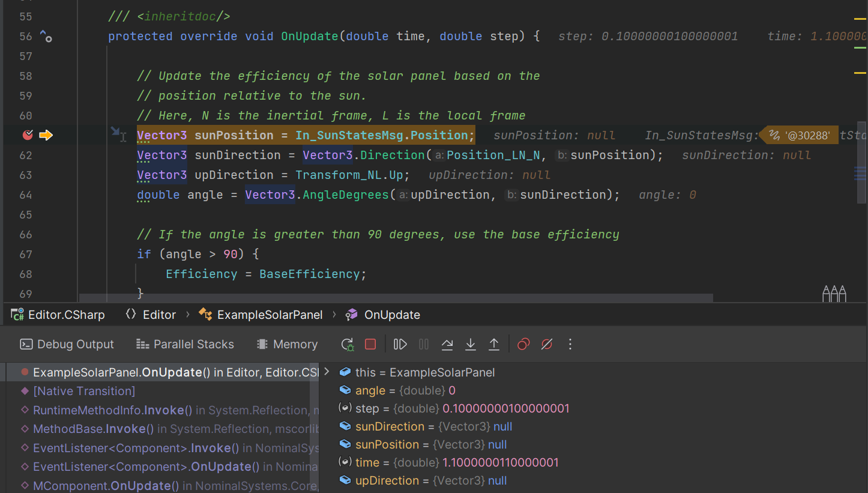868x493 pixels.
Task: Resume program execution
Action: tap(400, 344)
